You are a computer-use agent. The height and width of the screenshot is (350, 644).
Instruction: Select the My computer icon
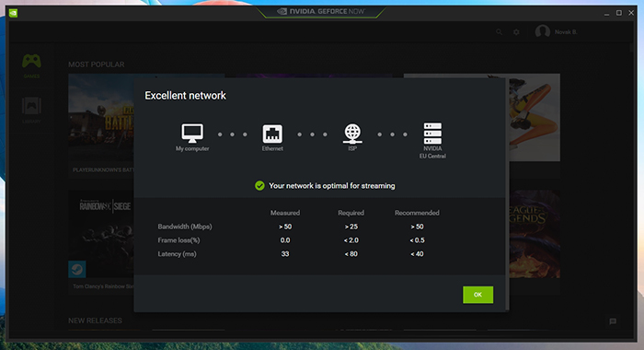(192, 134)
